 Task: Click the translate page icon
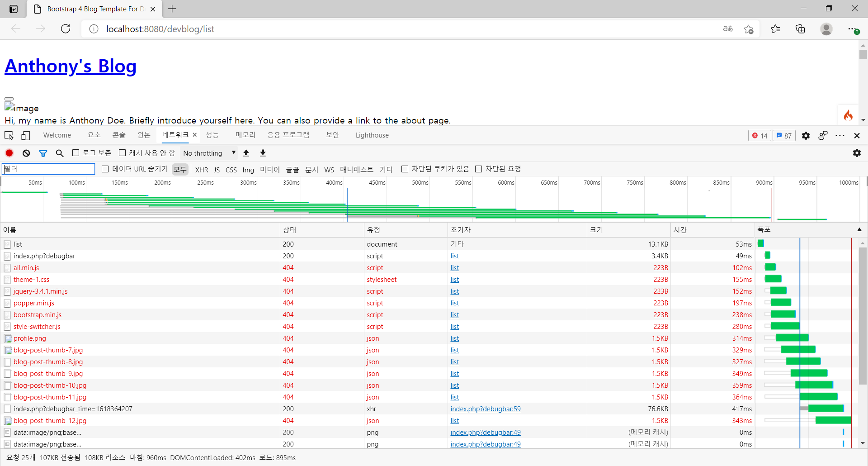(728, 29)
